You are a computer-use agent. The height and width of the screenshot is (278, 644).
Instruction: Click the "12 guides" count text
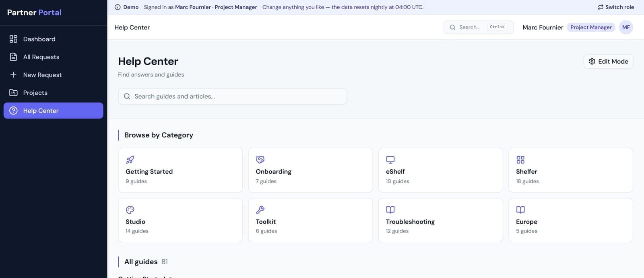pos(397,231)
